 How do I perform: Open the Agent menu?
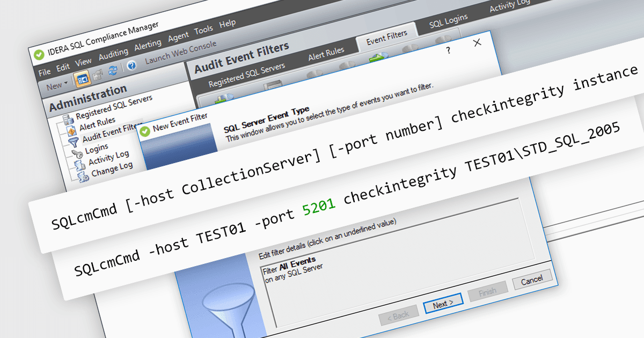178,38
